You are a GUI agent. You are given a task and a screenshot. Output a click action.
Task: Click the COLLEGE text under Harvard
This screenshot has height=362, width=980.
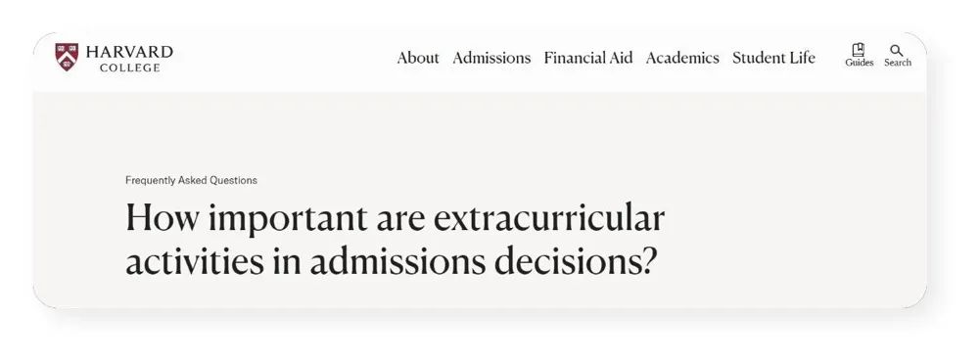[x=130, y=68]
